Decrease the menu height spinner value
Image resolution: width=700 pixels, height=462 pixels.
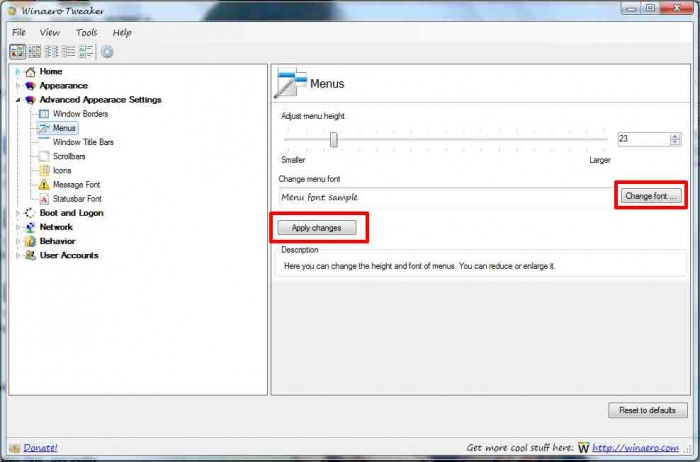(675, 142)
